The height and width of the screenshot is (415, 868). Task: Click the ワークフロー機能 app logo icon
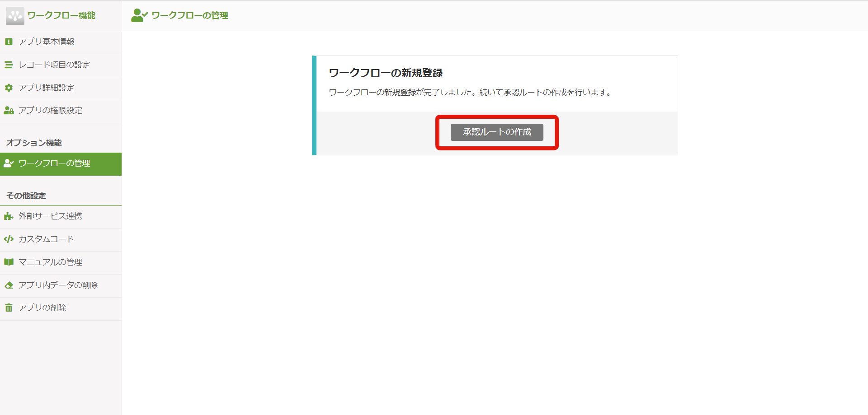[15, 16]
